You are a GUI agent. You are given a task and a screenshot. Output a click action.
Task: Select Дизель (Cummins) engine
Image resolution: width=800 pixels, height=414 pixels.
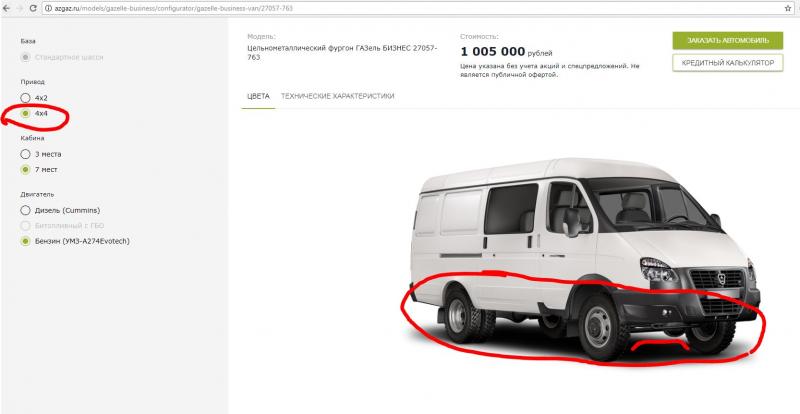60,210
